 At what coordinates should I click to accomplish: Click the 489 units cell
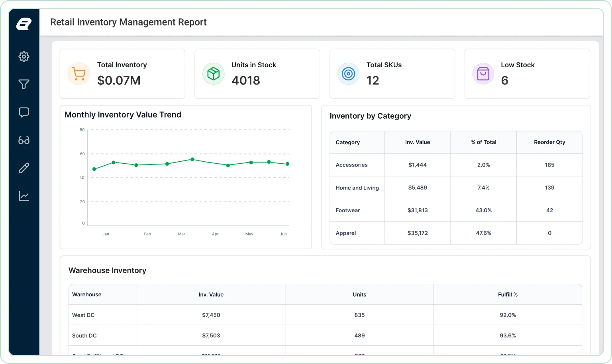(x=359, y=336)
